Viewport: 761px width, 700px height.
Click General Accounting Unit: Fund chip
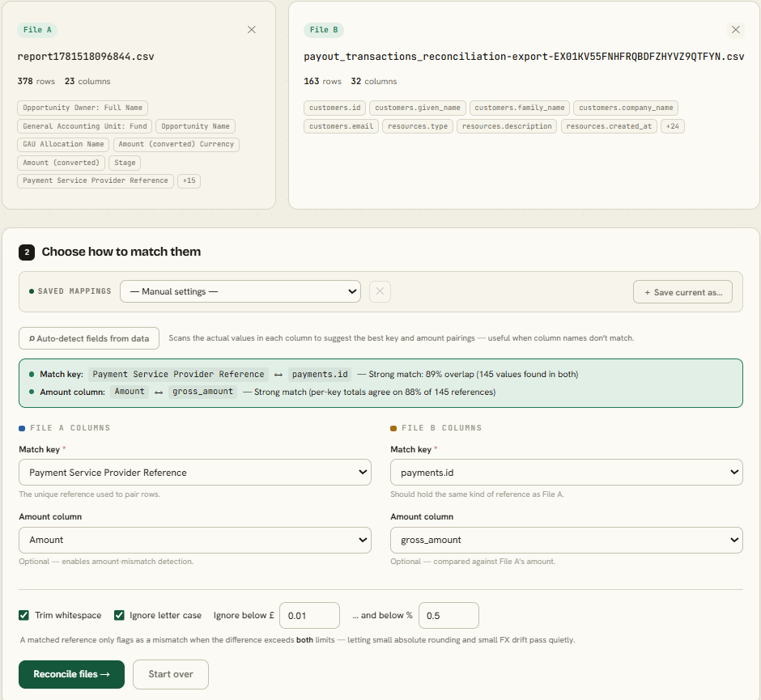tap(85, 126)
